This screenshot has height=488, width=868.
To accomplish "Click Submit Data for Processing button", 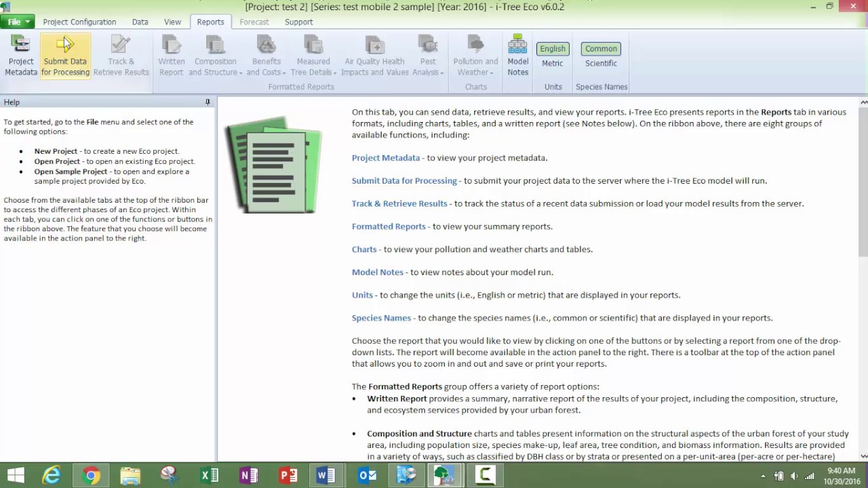I will click(65, 56).
